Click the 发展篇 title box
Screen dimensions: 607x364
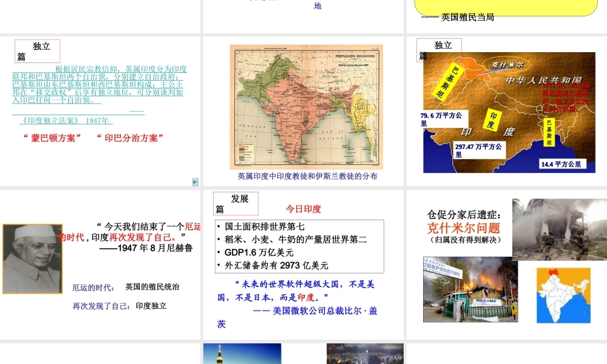(236, 203)
